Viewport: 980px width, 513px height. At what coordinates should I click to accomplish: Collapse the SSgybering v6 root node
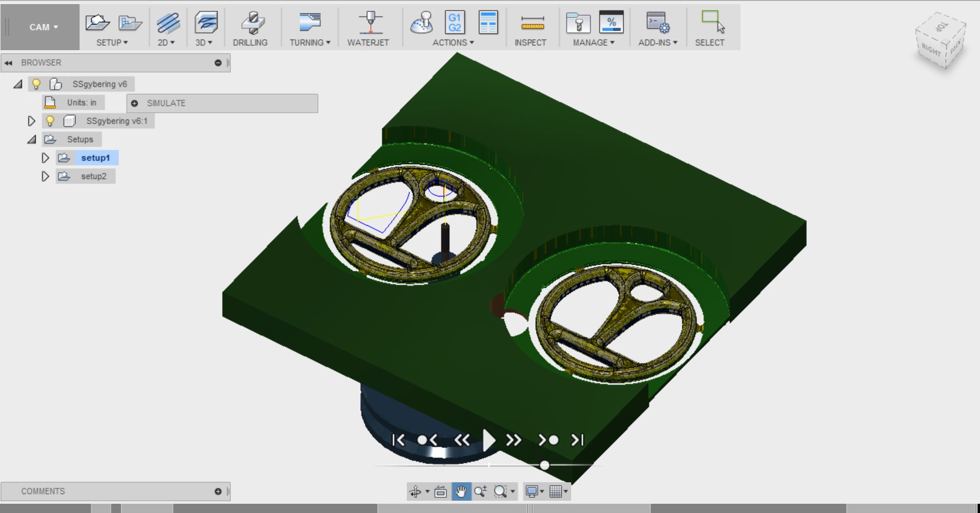pyautogui.click(x=18, y=84)
